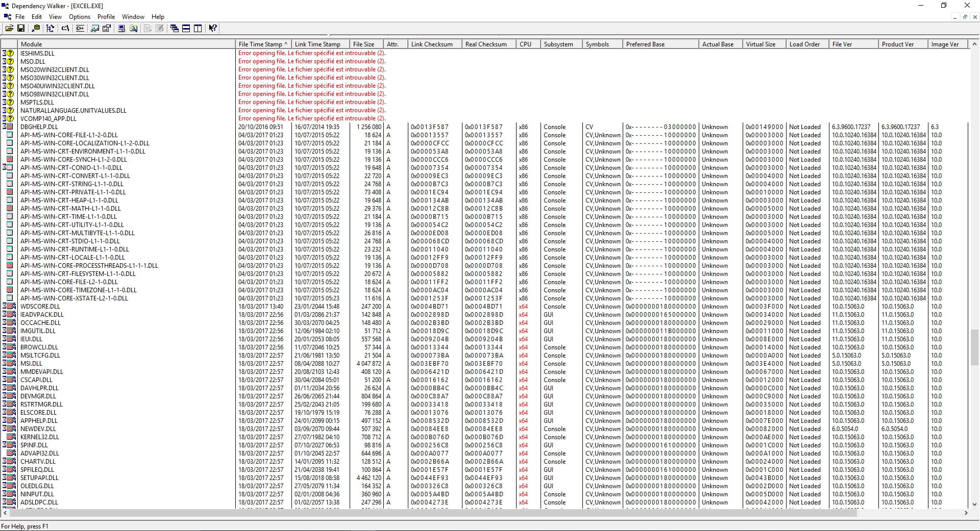Sort by the Virtual Size column header

point(764,44)
